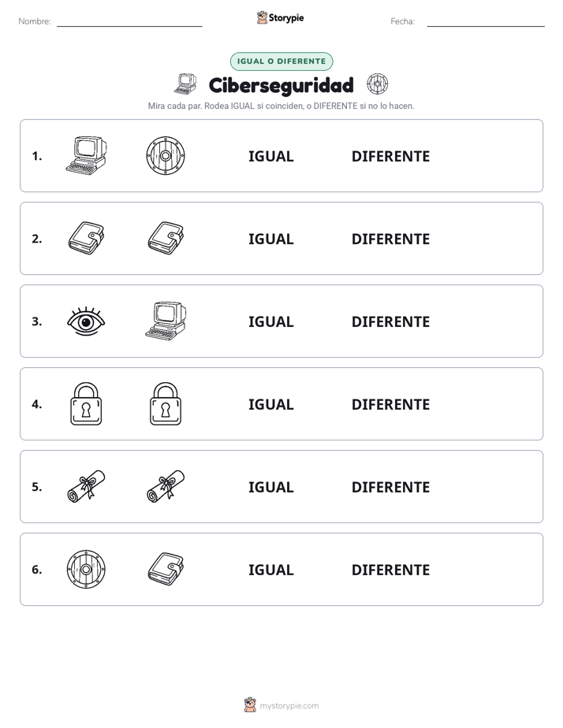This screenshot has height=728, width=563.
Task: Choose DIFERENTE for question 1
Action: tap(390, 157)
